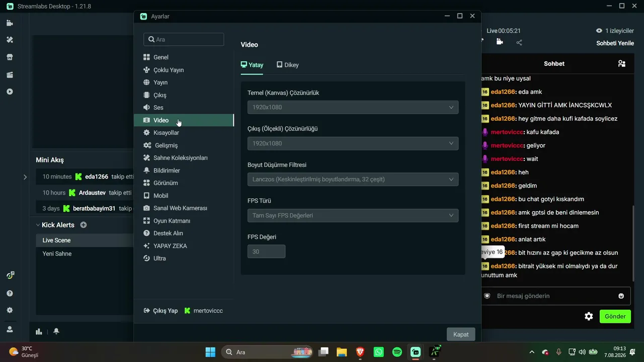Add a new scene with plus icon
Image resolution: width=644 pixels, height=362 pixels.
84,225
